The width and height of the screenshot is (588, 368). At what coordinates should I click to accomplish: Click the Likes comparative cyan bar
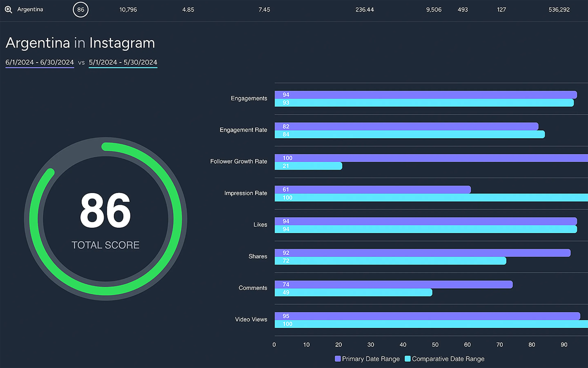coord(426,229)
